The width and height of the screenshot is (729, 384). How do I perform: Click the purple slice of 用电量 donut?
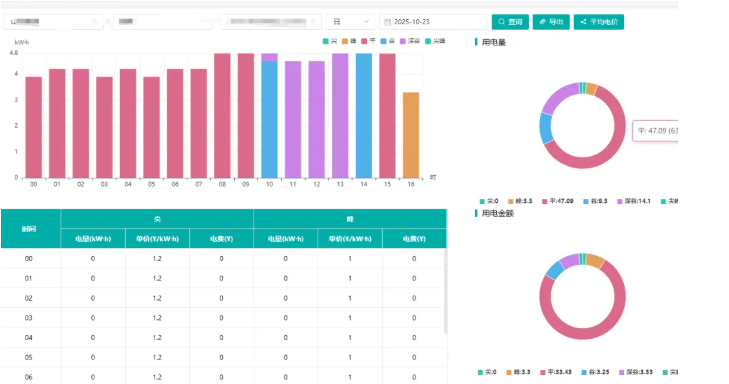coord(558,97)
